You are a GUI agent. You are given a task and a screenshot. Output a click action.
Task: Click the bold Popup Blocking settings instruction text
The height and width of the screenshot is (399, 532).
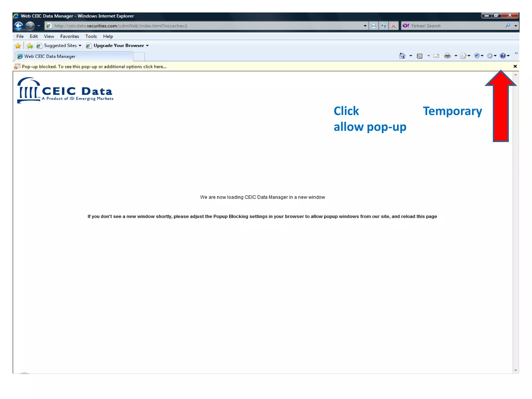pos(262,216)
